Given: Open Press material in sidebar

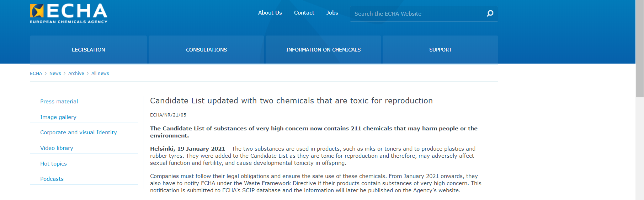Looking at the screenshot, I should point(59,102).
